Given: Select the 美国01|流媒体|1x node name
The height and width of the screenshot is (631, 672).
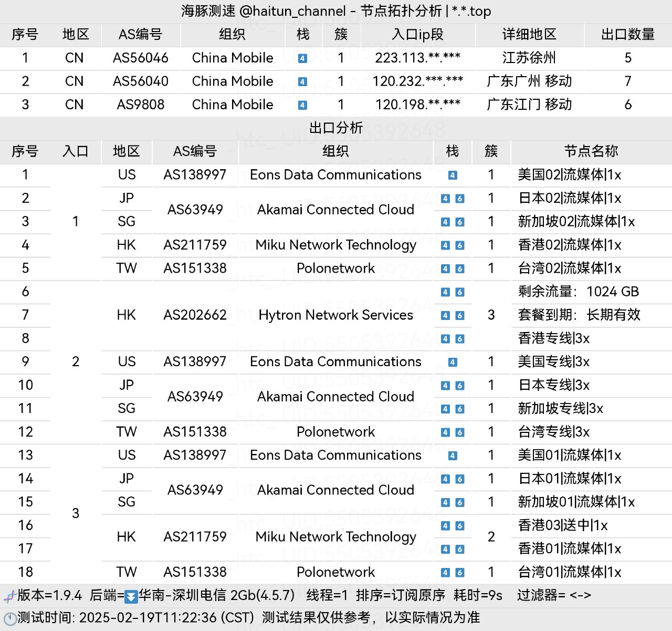Looking at the screenshot, I should coord(570,455).
